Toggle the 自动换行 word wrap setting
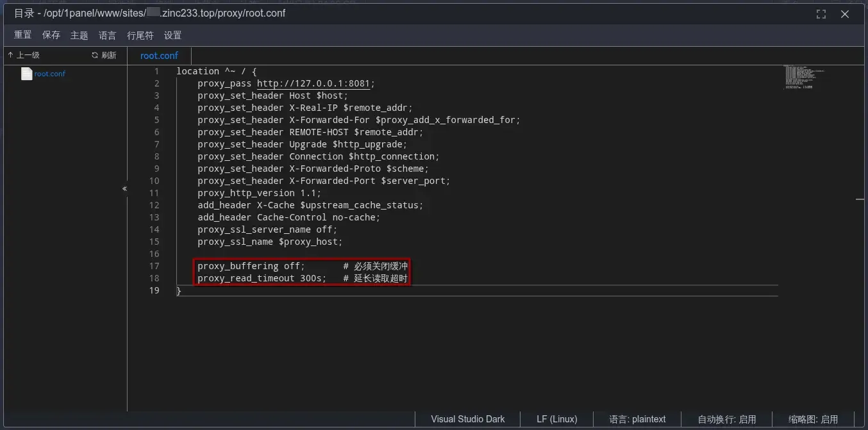This screenshot has width=868, height=430. click(x=727, y=419)
